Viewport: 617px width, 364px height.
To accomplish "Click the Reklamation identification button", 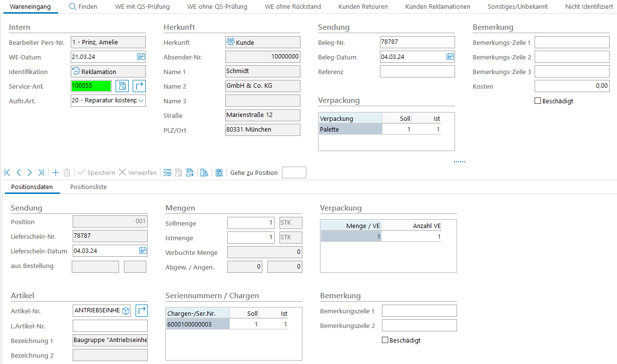I will (x=108, y=72).
